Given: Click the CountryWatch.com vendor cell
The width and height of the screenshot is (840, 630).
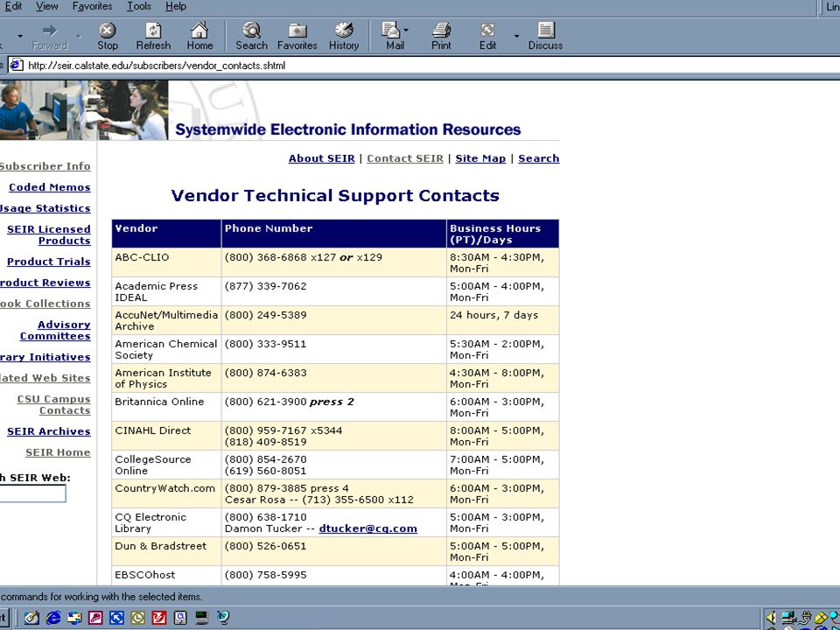Looking at the screenshot, I should [166, 493].
